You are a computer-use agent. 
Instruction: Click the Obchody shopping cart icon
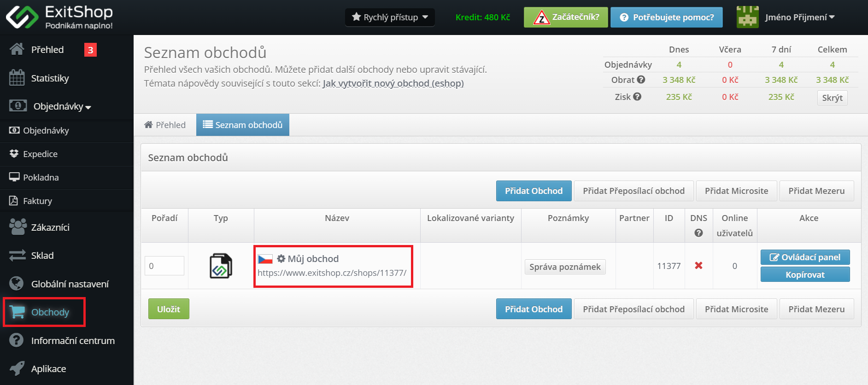[18, 312]
